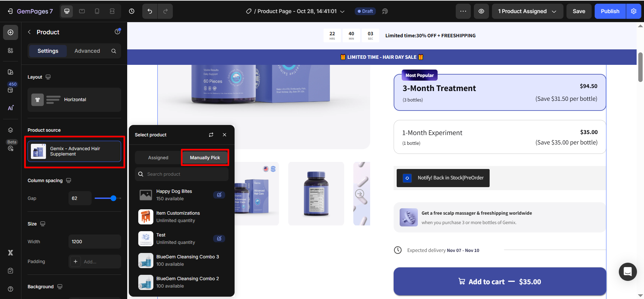Select BlueGem Cleansing Combo 2

(x=182, y=282)
